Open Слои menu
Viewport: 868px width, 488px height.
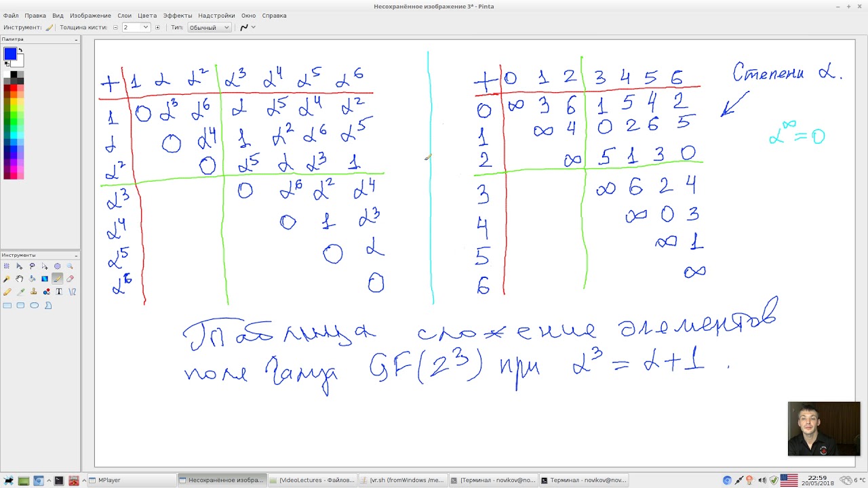pos(124,15)
